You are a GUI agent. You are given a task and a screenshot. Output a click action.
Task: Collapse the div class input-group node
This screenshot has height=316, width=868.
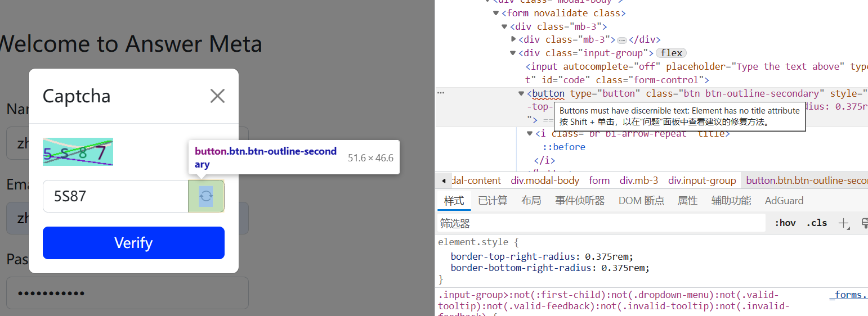point(513,53)
